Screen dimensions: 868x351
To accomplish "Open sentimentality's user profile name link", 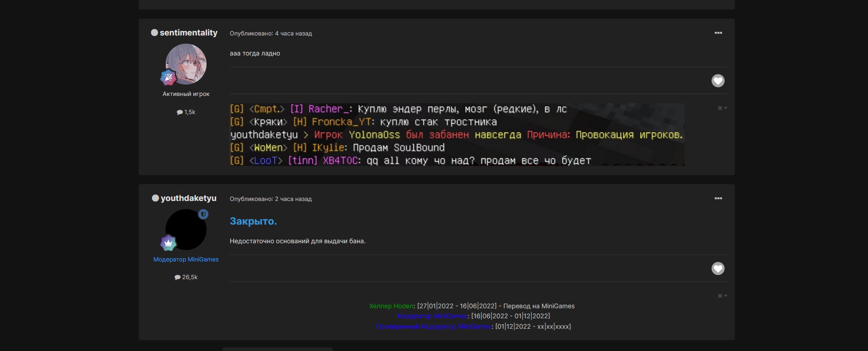I will 188,33.
